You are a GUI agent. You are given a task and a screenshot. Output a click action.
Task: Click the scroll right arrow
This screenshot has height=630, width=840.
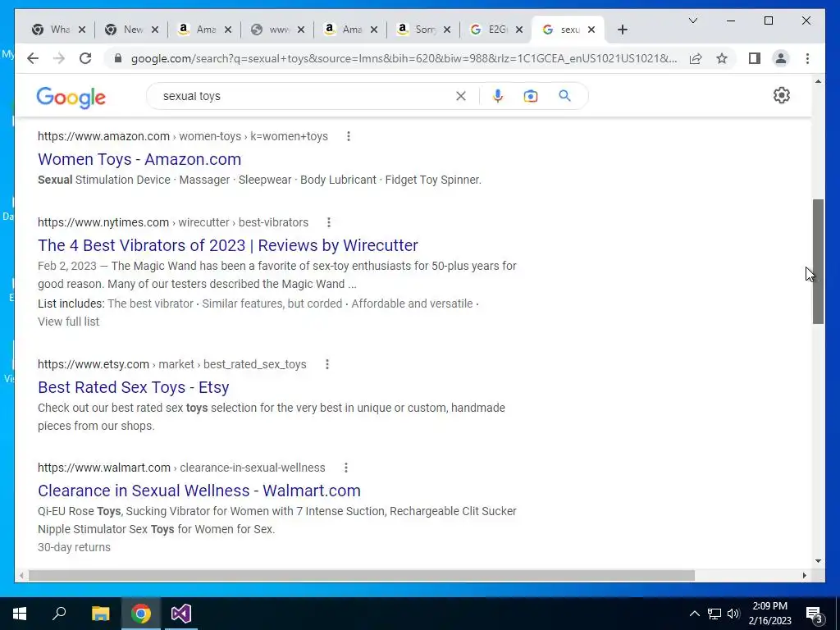click(x=804, y=575)
